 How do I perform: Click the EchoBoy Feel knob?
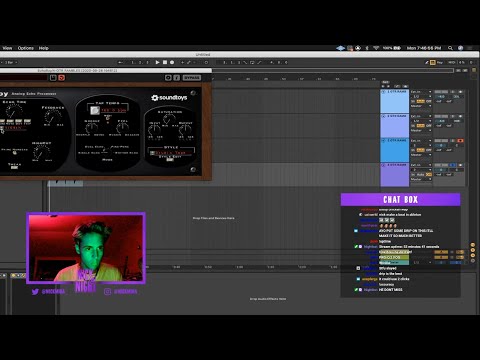click(x=123, y=128)
